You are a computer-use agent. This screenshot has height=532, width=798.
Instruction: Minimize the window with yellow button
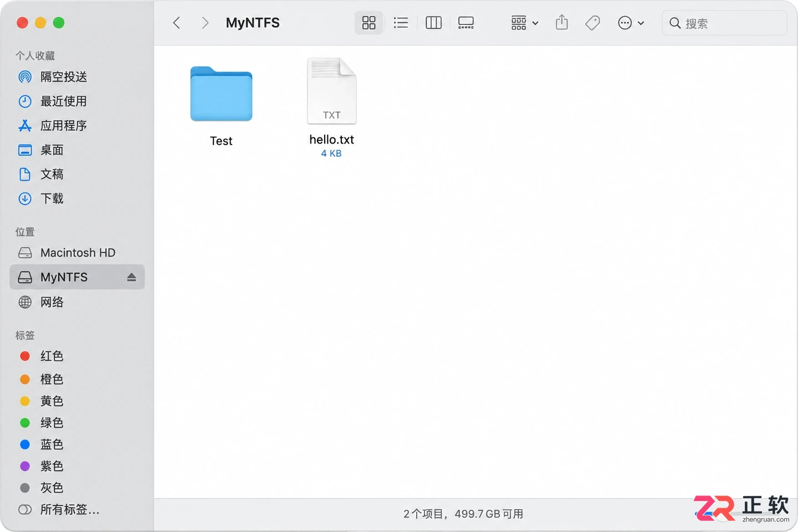pyautogui.click(x=40, y=23)
